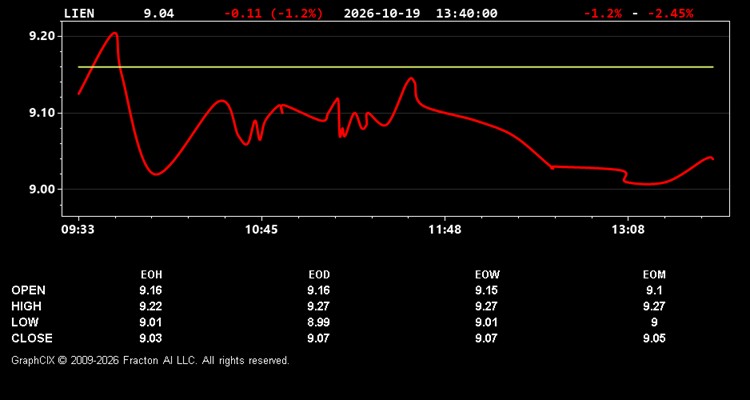This screenshot has width=750, height=400.
Task: Click the HIGH row label
Action: click(27, 306)
